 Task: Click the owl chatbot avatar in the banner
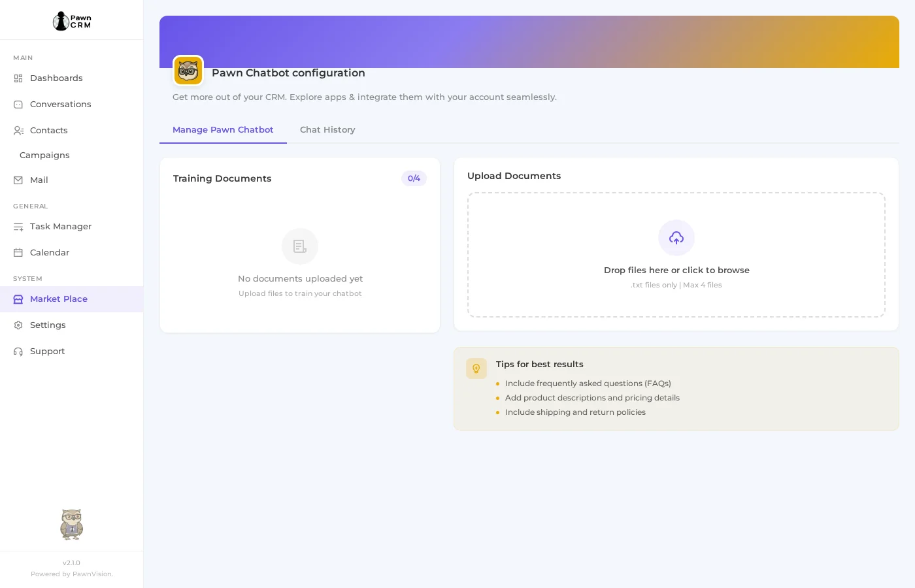click(188, 71)
